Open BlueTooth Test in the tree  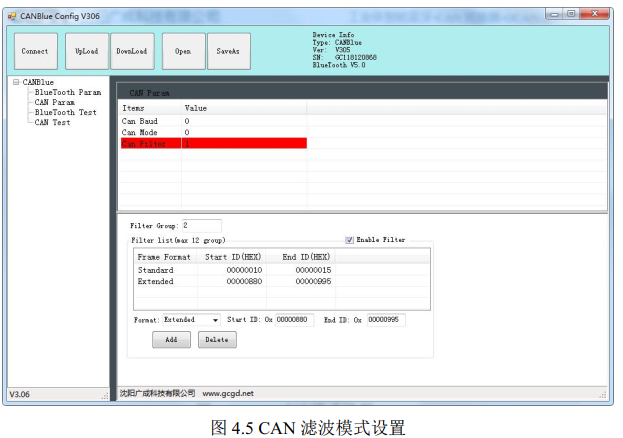click(x=66, y=112)
